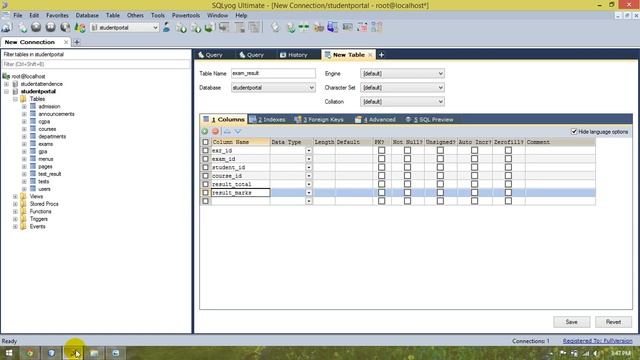Switch to the 4 Advanced tab
The image size is (640, 360).
click(x=375, y=120)
